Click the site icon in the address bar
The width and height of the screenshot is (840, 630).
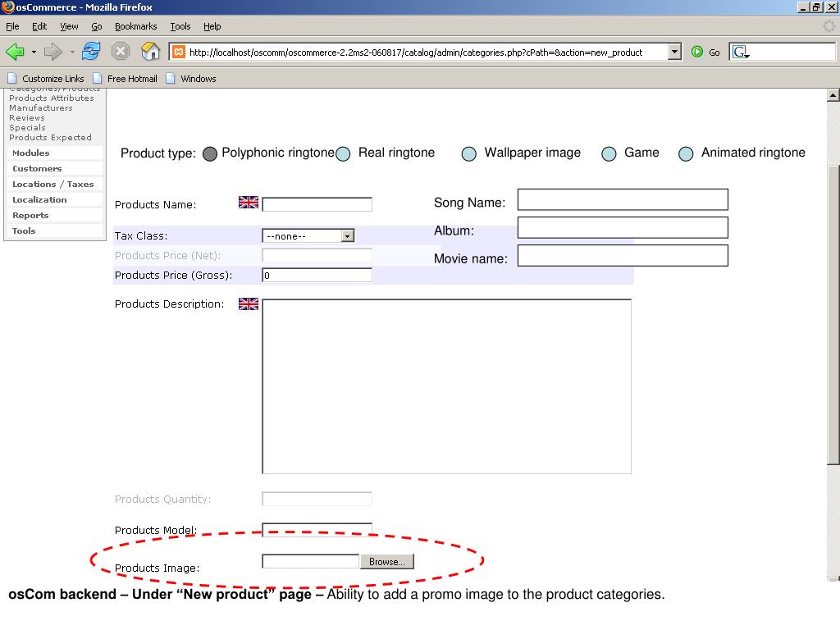[x=179, y=52]
